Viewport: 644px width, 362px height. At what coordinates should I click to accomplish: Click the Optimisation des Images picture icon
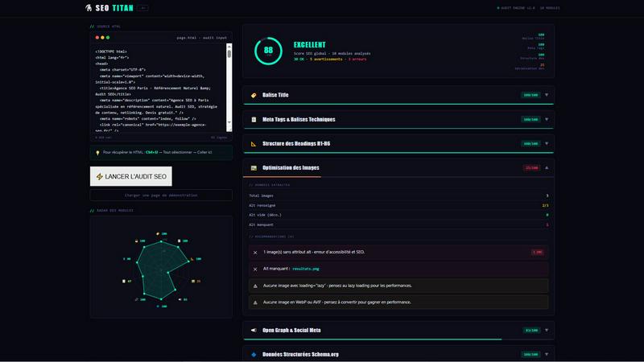pos(254,168)
